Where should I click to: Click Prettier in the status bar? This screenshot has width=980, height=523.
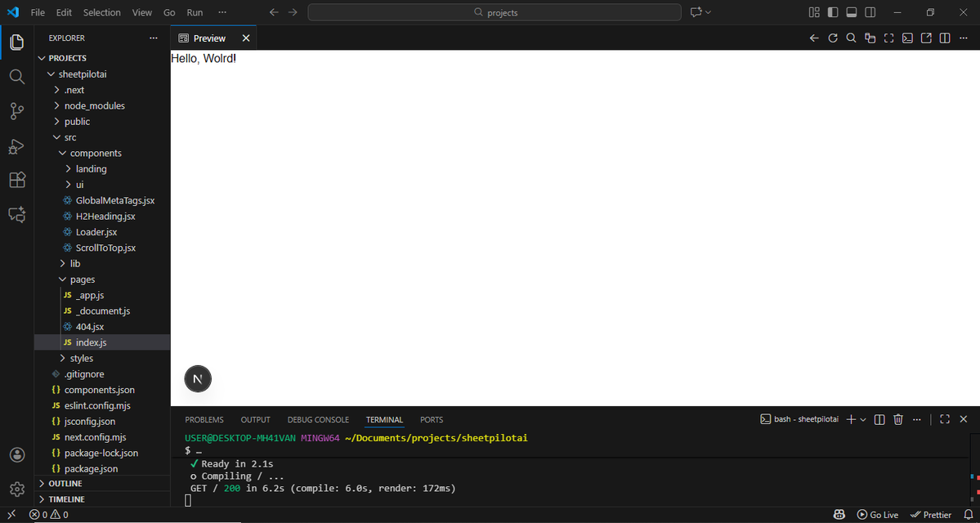coord(931,515)
